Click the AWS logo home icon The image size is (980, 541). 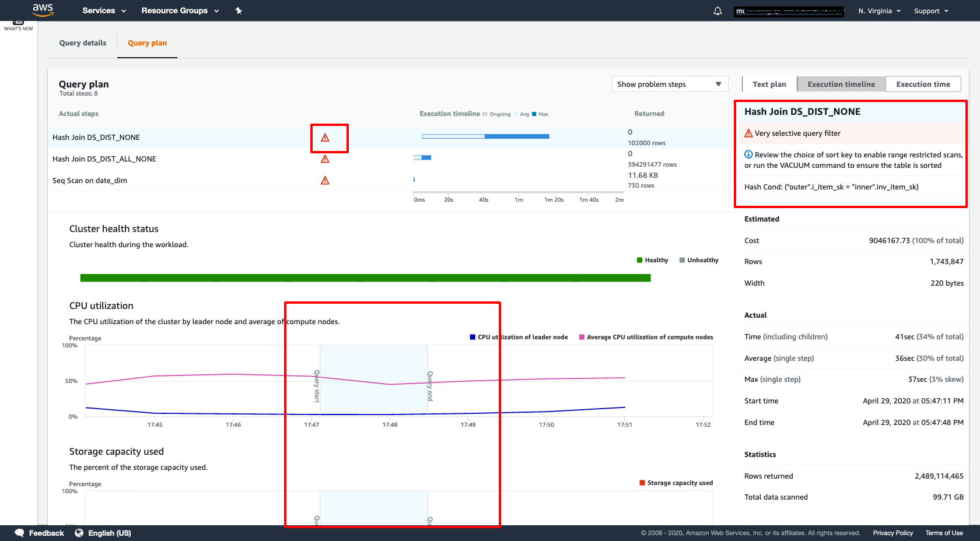43,10
